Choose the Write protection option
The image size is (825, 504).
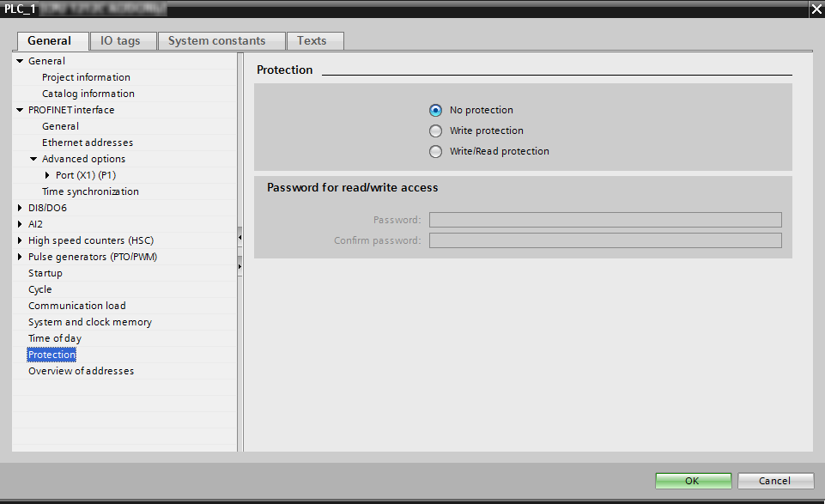click(x=435, y=131)
